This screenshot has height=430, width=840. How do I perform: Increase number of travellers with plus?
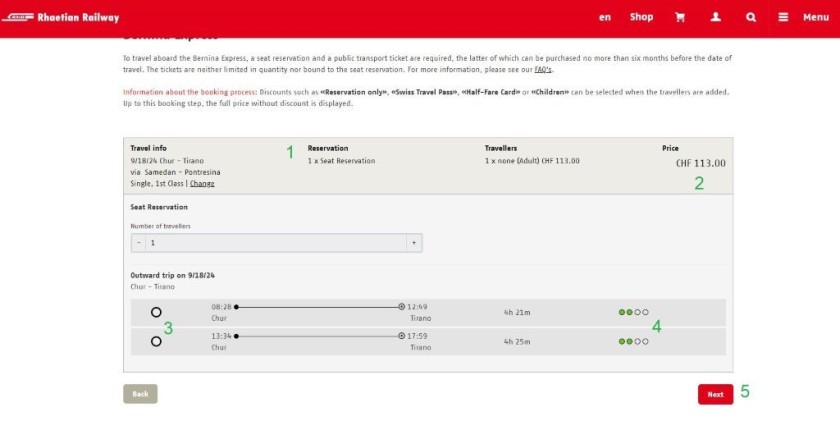(414, 243)
